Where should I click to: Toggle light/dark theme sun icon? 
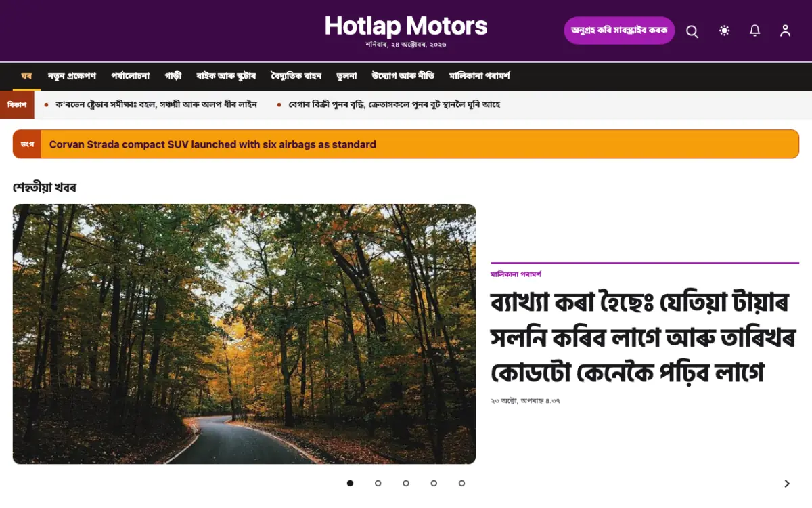(x=725, y=30)
